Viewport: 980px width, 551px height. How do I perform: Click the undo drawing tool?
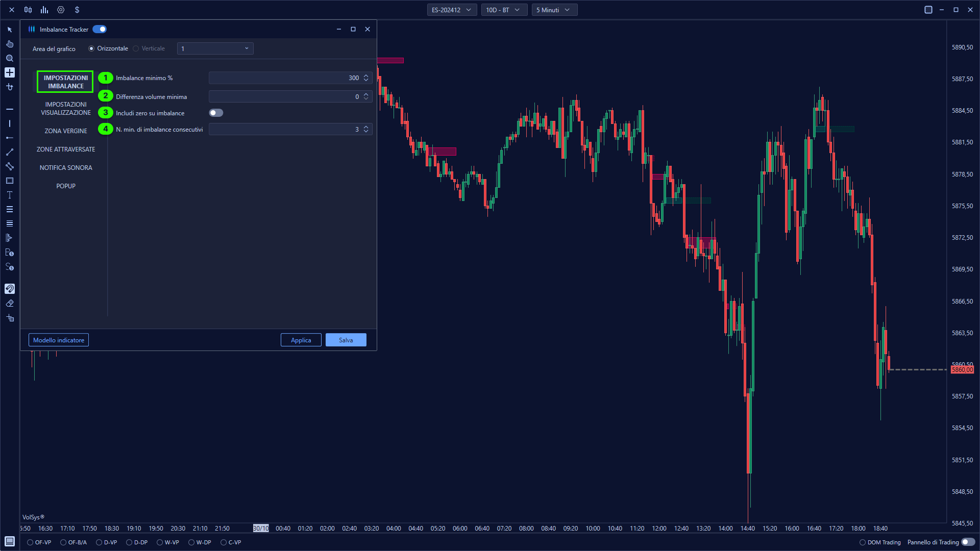tap(10, 87)
